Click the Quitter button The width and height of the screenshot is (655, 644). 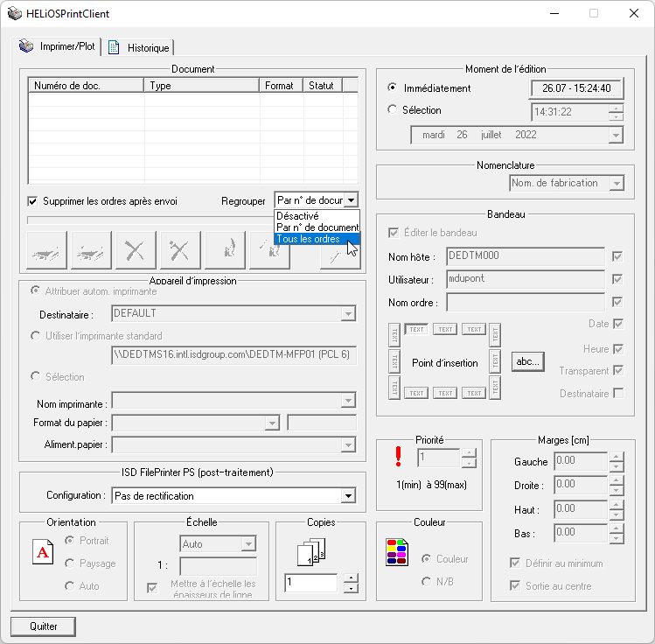(x=43, y=626)
